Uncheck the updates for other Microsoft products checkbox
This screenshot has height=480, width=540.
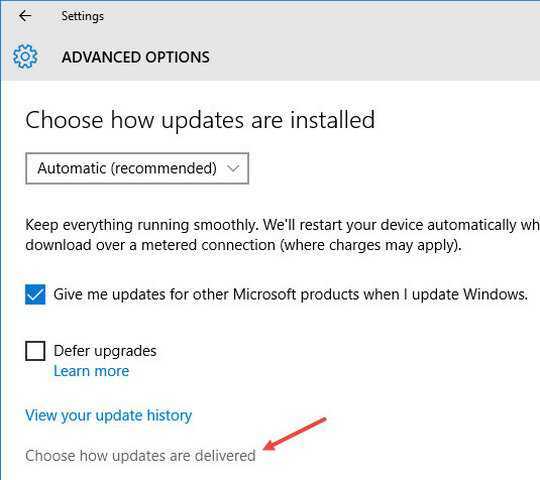coord(35,294)
